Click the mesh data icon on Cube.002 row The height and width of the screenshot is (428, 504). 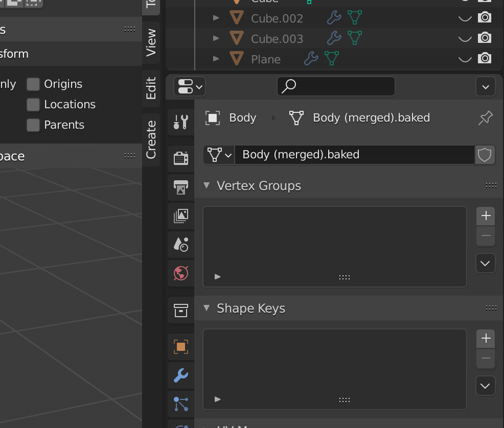(355, 18)
